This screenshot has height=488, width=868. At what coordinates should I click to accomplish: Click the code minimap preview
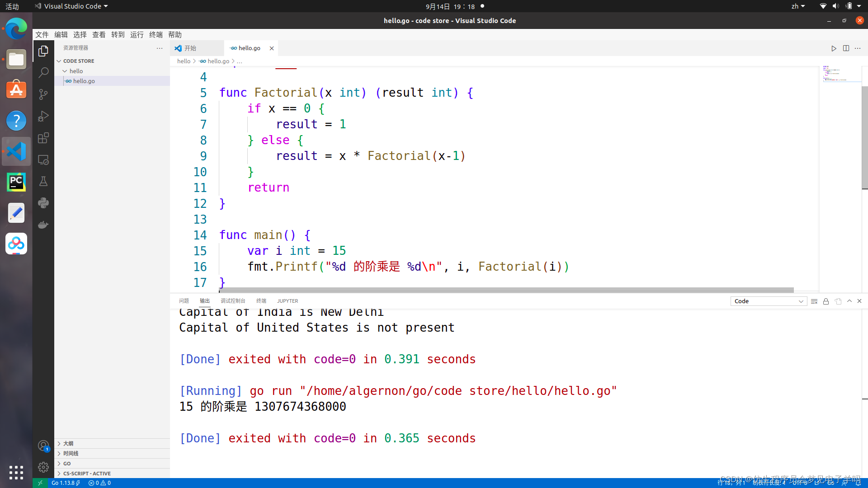pyautogui.click(x=840, y=74)
